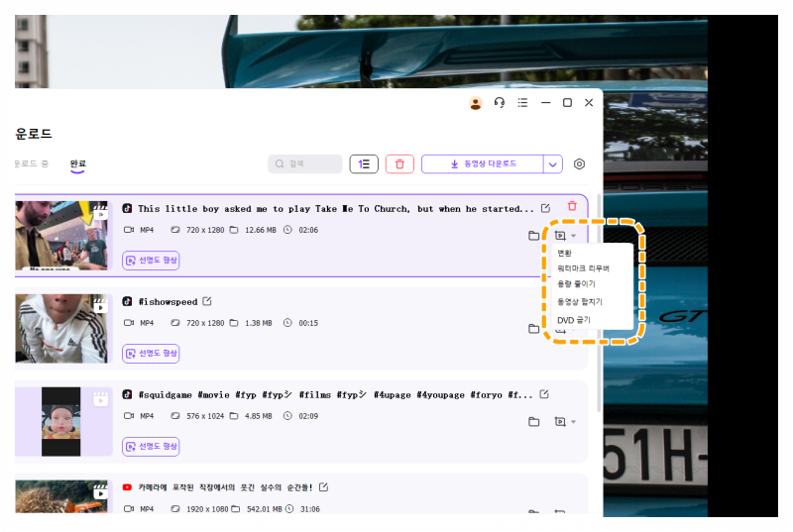The image size is (793, 532).
Task: Click the '12.66 MB' file size
Action: pyautogui.click(x=261, y=230)
